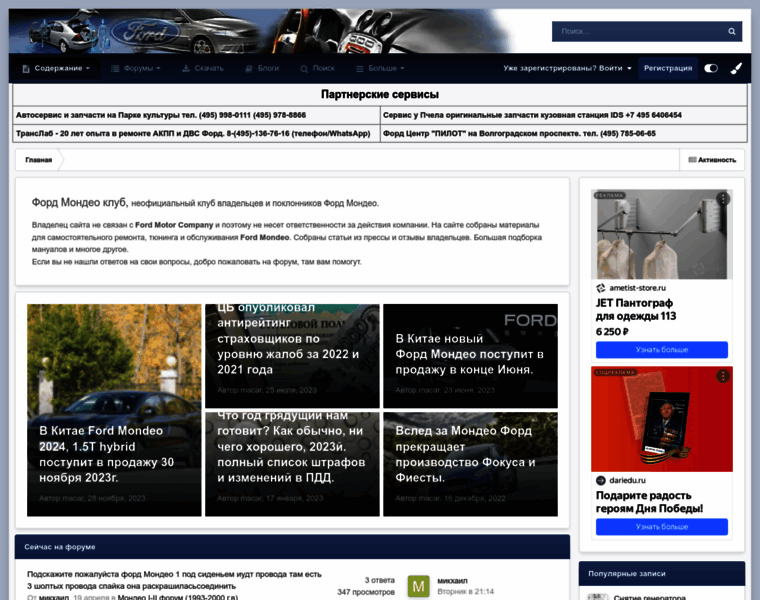Screen dimensions: 760x600
Task: Open the Содержание menu
Action: pyautogui.click(x=56, y=68)
